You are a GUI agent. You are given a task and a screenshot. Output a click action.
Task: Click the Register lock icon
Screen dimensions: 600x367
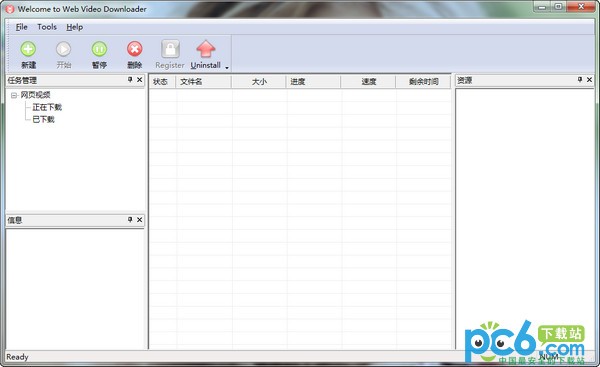(170, 49)
